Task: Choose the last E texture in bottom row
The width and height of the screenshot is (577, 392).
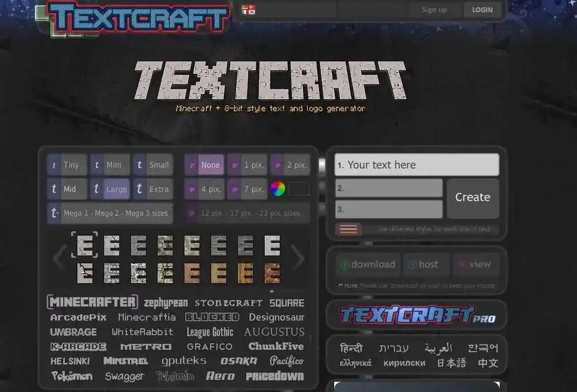Action: point(272,273)
